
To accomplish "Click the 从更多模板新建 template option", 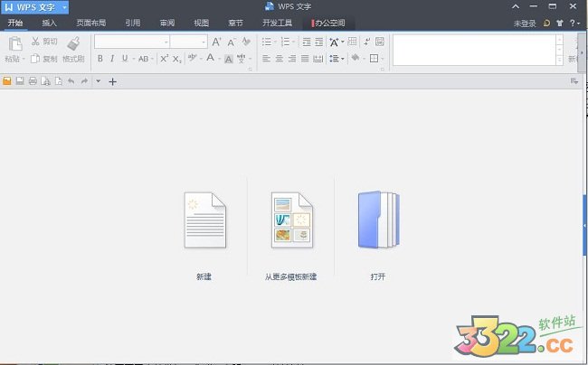I will pyautogui.click(x=290, y=234).
